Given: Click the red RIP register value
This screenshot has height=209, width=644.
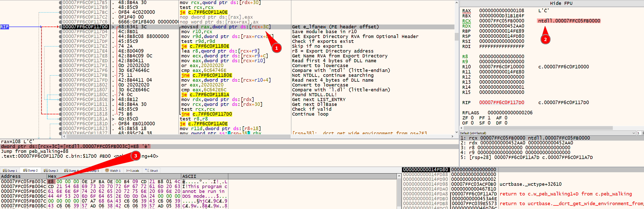Looking at the screenshot, I should pyautogui.click(x=501, y=102).
